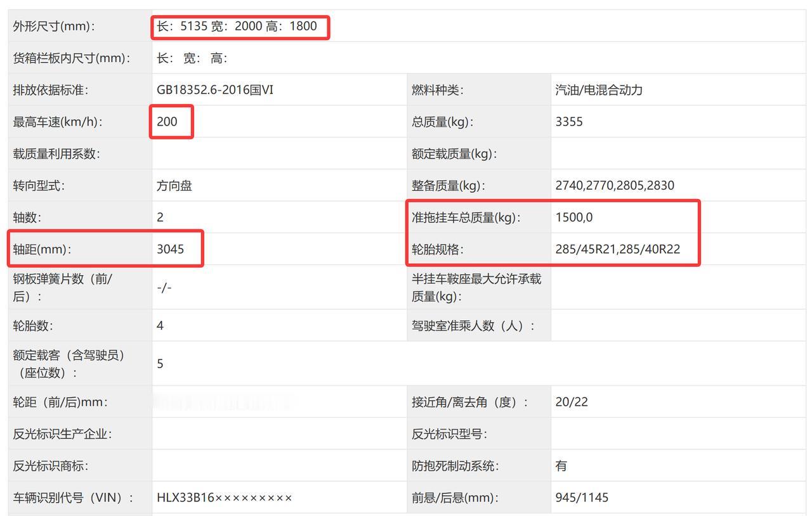Select the emission standard GB18352.6-2016国VI
The width and height of the screenshot is (812, 516).
pos(214,90)
